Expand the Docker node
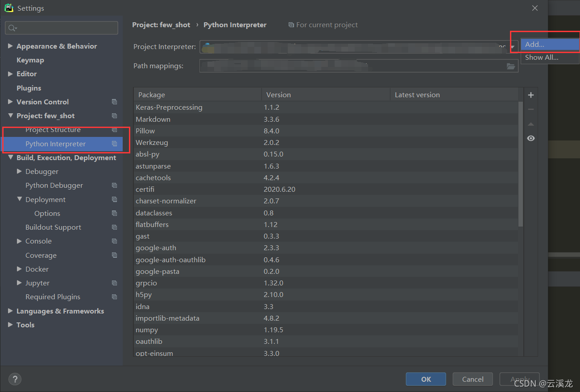Screen dimensions: 580x392 pyautogui.click(x=19, y=269)
